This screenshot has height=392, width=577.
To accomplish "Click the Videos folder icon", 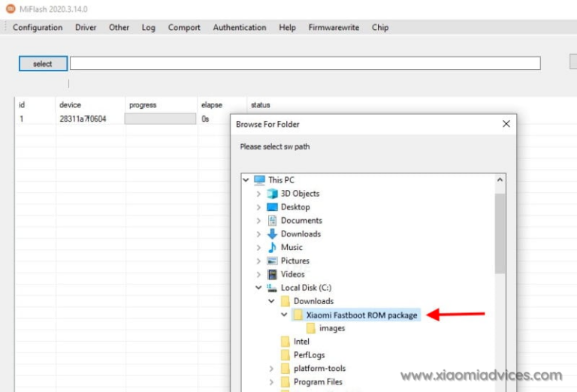I will click(x=273, y=275).
